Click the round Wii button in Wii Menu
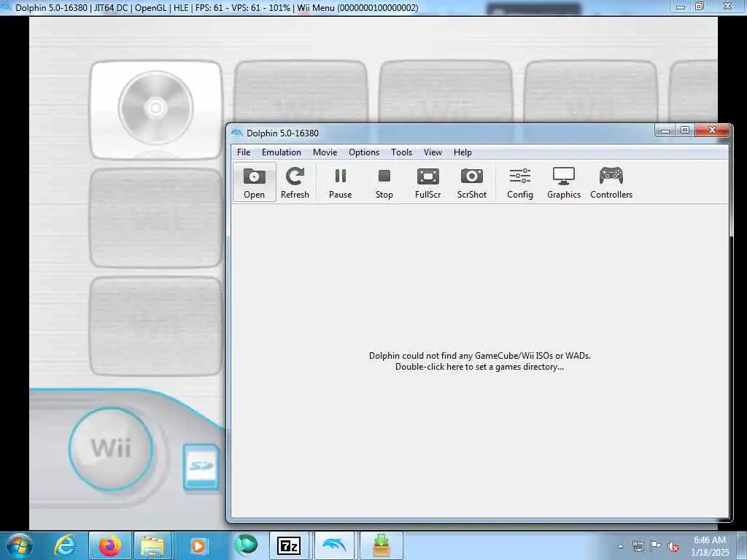Image resolution: width=747 pixels, height=560 pixels. coord(111,448)
